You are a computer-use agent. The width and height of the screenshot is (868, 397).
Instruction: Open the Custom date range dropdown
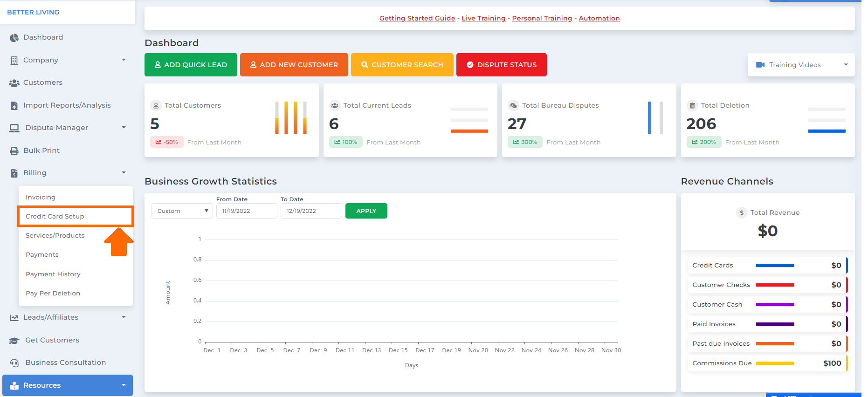(182, 211)
